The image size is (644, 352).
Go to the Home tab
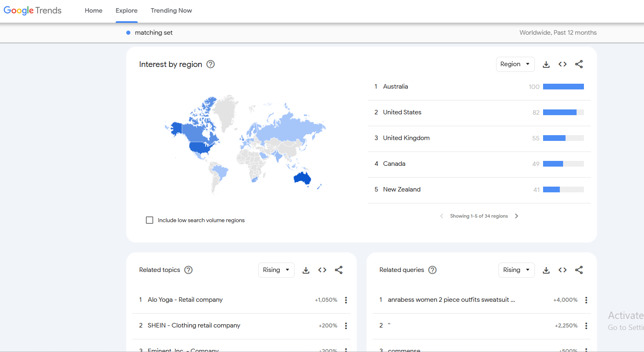click(94, 11)
